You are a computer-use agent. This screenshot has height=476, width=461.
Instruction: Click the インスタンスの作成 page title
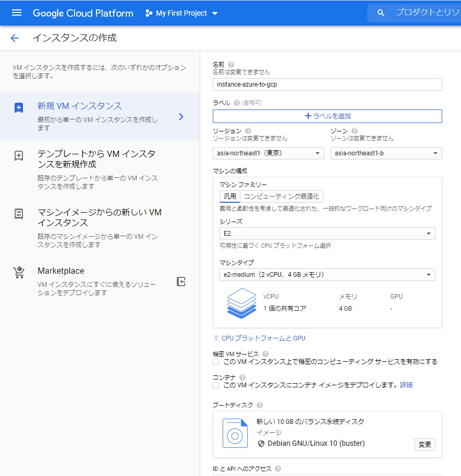[75, 38]
